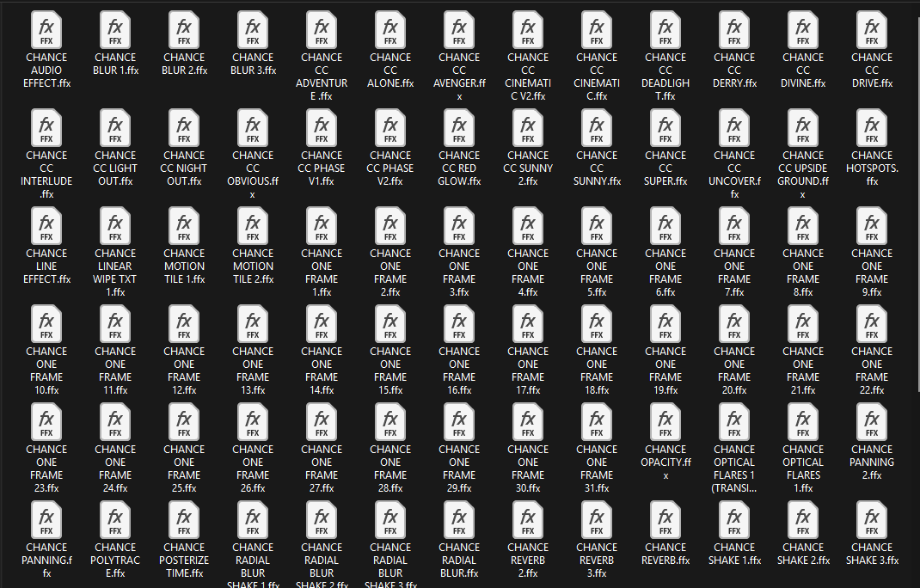
Task: Select the CHANCE CC LIGHT OUT.ffx file icon
Action: 115,127
